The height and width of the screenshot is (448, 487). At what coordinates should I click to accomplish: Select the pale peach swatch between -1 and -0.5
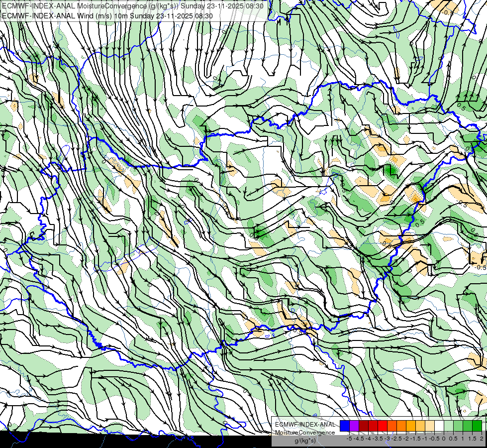[430, 426]
